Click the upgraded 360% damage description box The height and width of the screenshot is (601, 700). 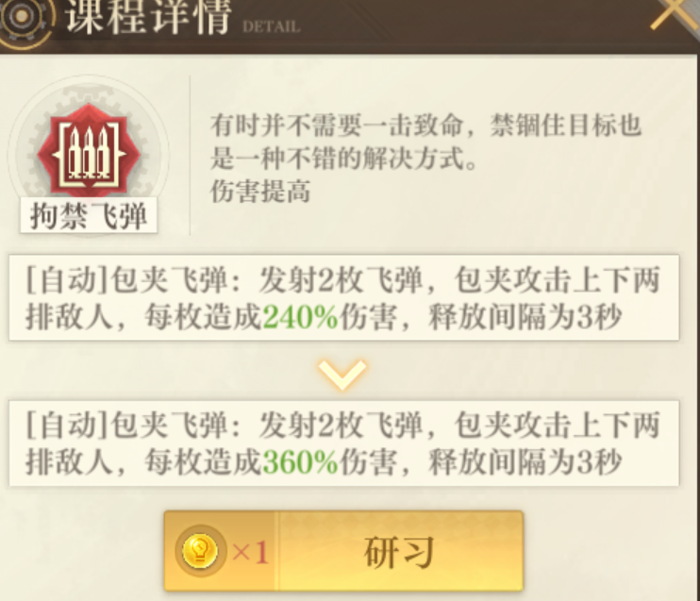[x=343, y=442]
